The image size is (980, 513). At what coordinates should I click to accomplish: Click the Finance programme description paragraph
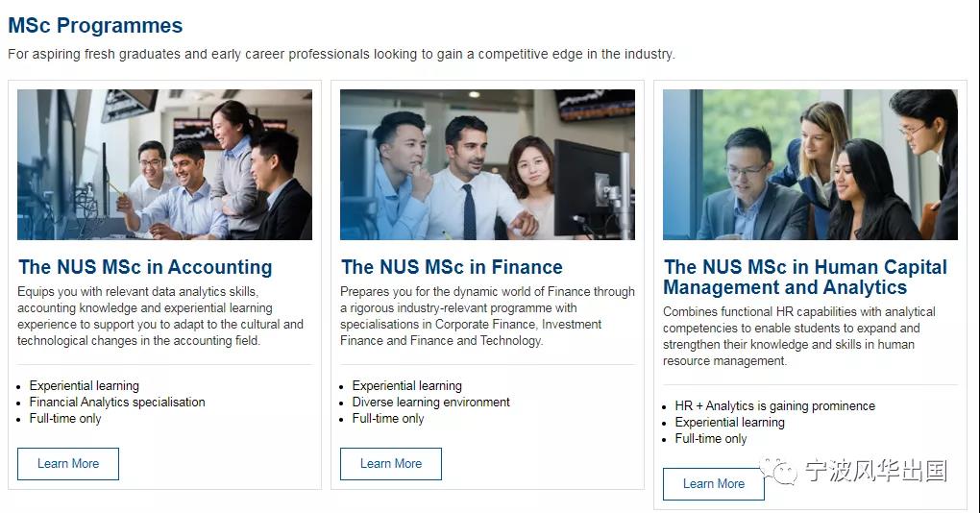click(x=487, y=316)
